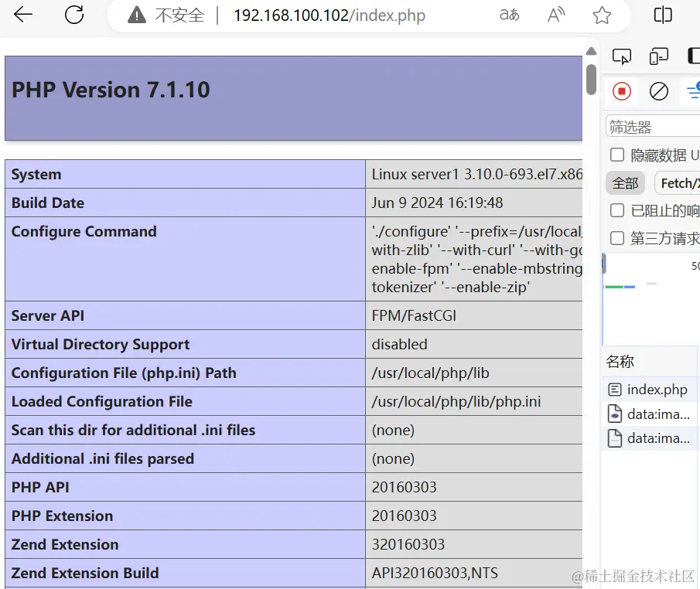Select the Fetch/XHR request filter
The width and height of the screenshot is (700, 589).
coord(679,183)
